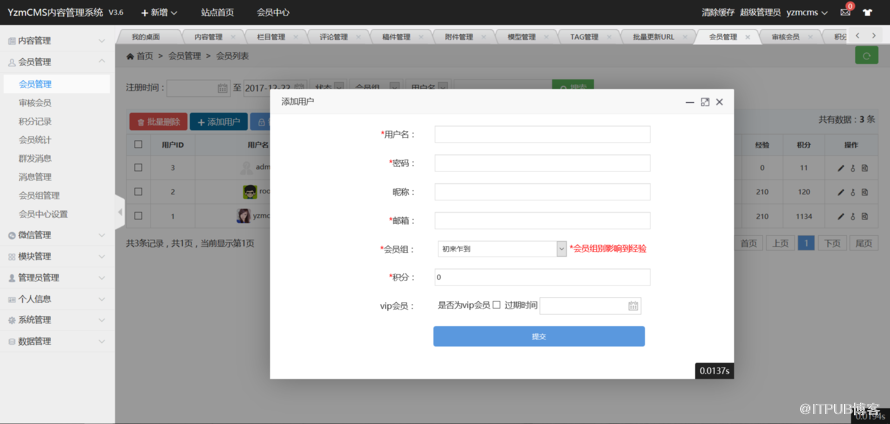Open calendar icon in 注册时间 start date field
This screenshot has height=424, width=890.
click(x=222, y=88)
